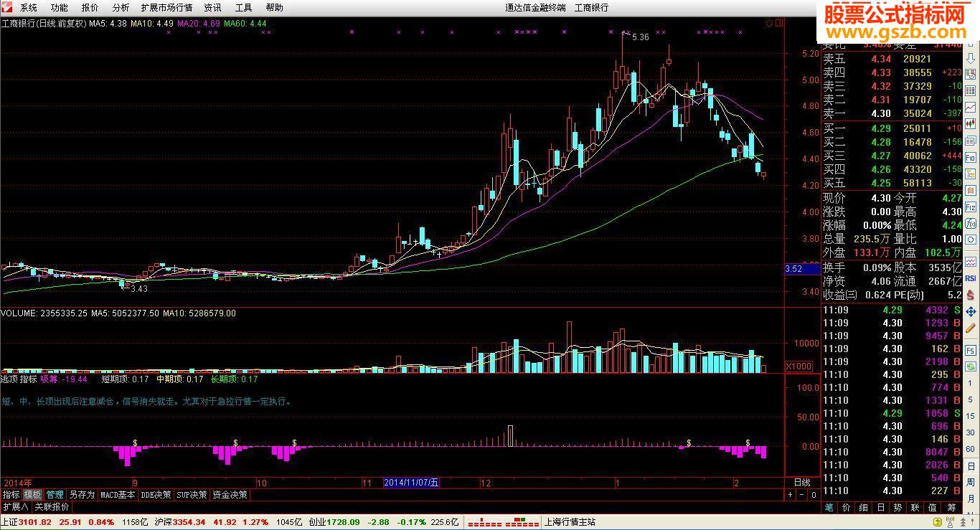
Task: Click 上海行情主站 server label
Action: point(570,522)
